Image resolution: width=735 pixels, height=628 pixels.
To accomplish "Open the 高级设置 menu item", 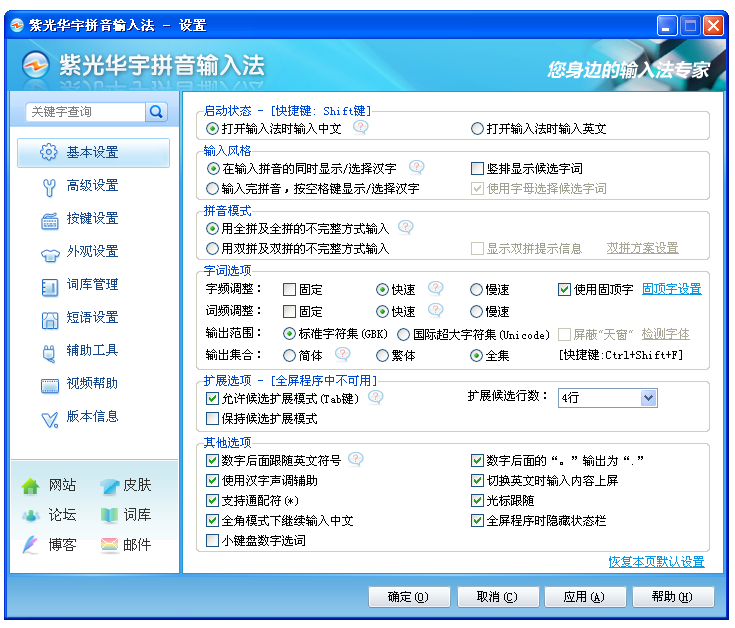I will [x=92, y=185].
